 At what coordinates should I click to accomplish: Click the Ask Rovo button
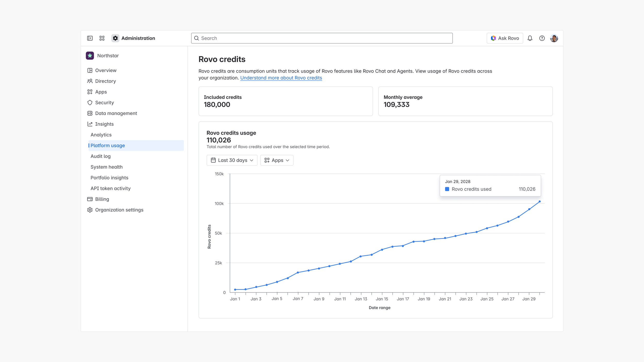click(x=505, y=38)
